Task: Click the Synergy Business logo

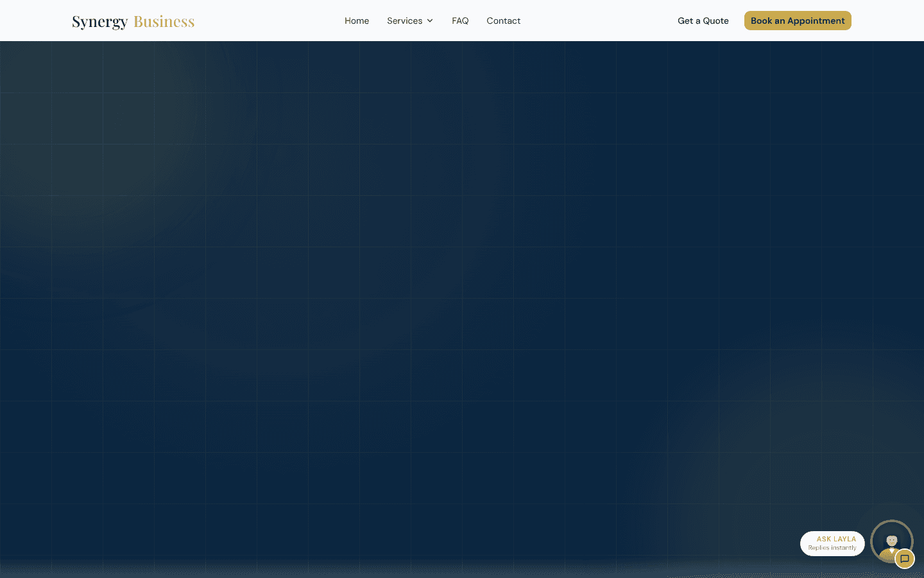Action: pyautogui.click(x=133, y=21)
